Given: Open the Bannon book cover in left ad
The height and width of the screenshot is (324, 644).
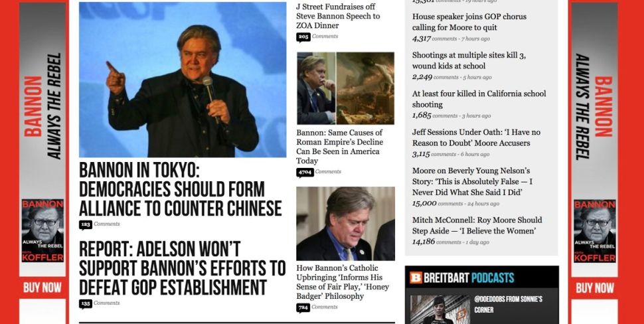Looking at the screenshot, I should [x=42, y=231].
